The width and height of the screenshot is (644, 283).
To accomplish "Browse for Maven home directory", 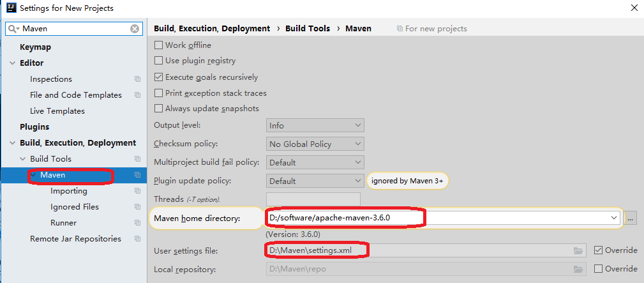I will tap(631, 218).
